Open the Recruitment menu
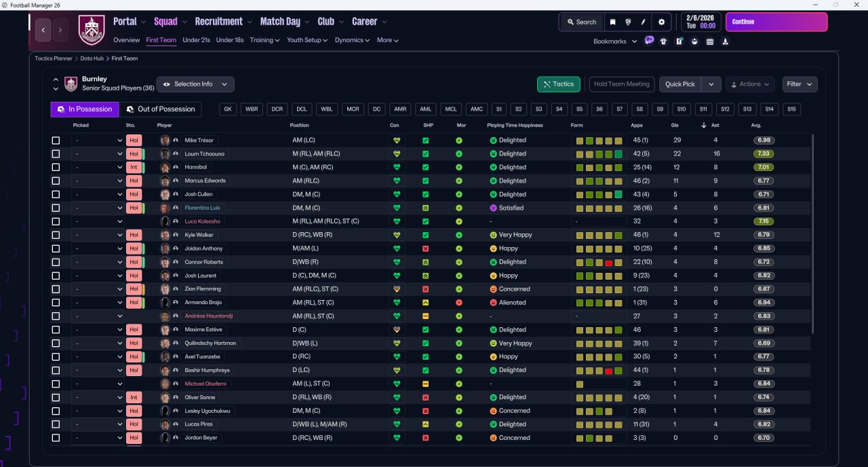This screenshot has width=868, height=467. (223, 21)
